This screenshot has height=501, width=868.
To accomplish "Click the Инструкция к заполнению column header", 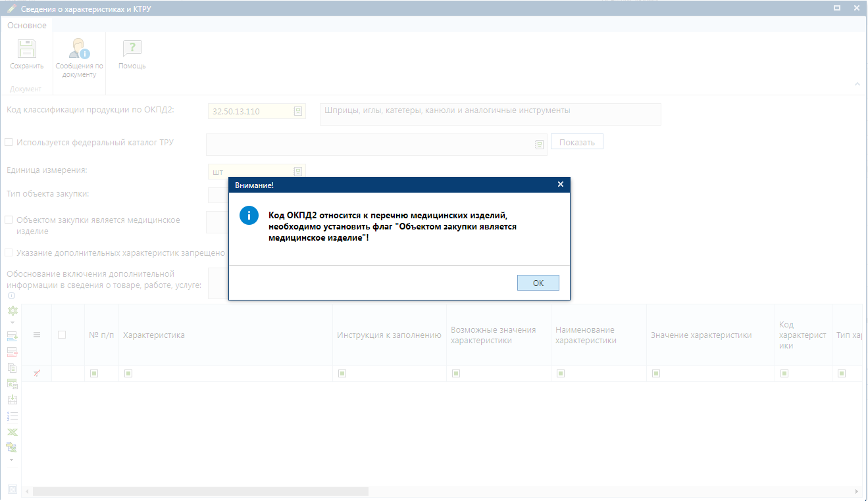I will [390, 335].
